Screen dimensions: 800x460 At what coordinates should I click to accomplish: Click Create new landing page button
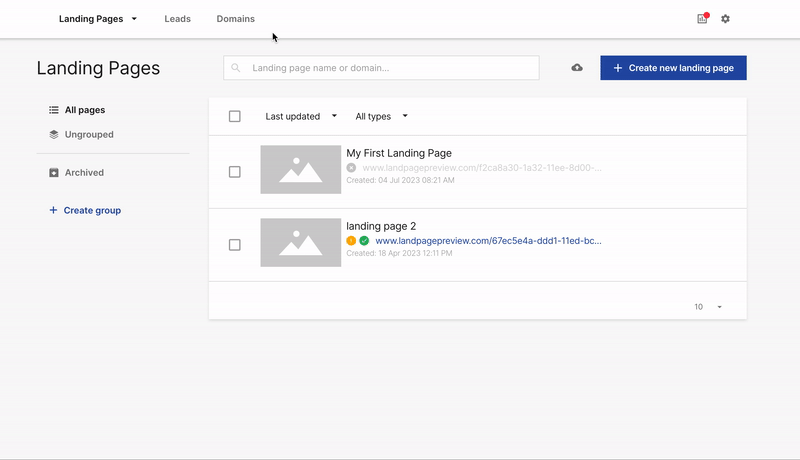(x=673, y=68)
